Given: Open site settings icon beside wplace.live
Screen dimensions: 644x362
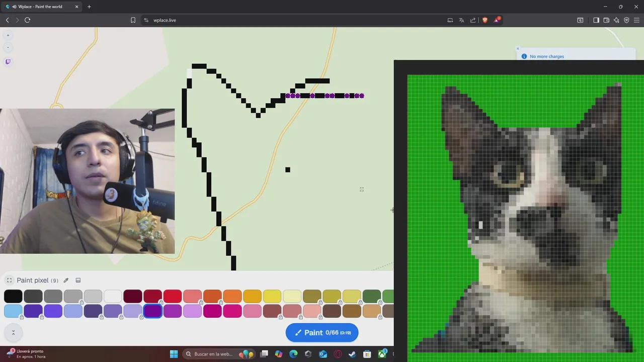Looking at the screenshot, I should click(146, 20).
